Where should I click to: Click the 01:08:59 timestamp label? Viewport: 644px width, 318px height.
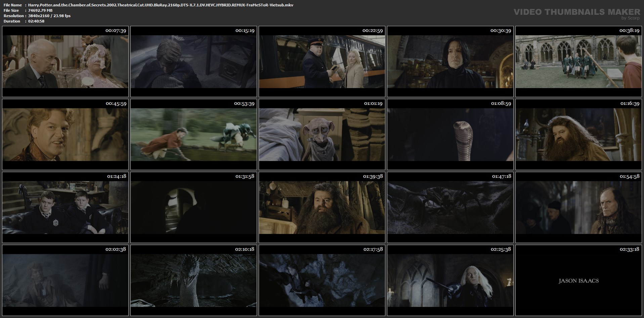[x=501, y=104]
